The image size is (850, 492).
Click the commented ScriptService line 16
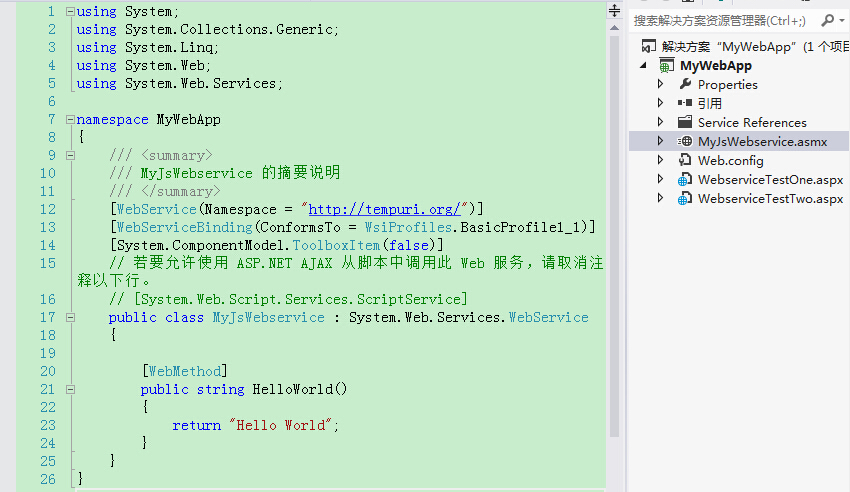coord(288,299)
